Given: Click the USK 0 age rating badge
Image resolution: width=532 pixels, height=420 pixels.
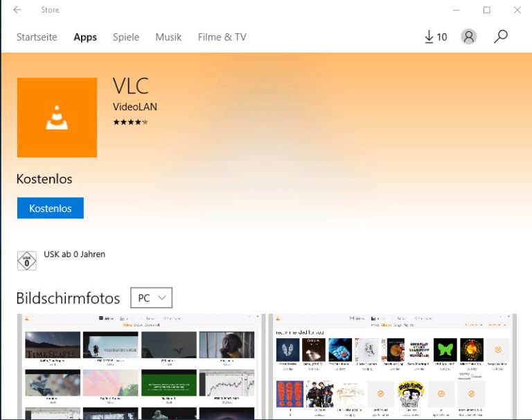Looking at the screenshot, I should pos(27,261).
